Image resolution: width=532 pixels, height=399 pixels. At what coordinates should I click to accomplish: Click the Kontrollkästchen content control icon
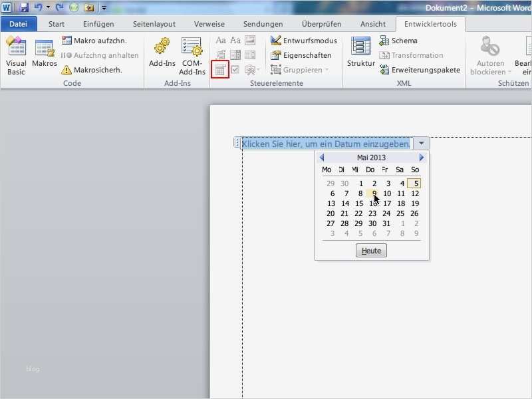235,69
